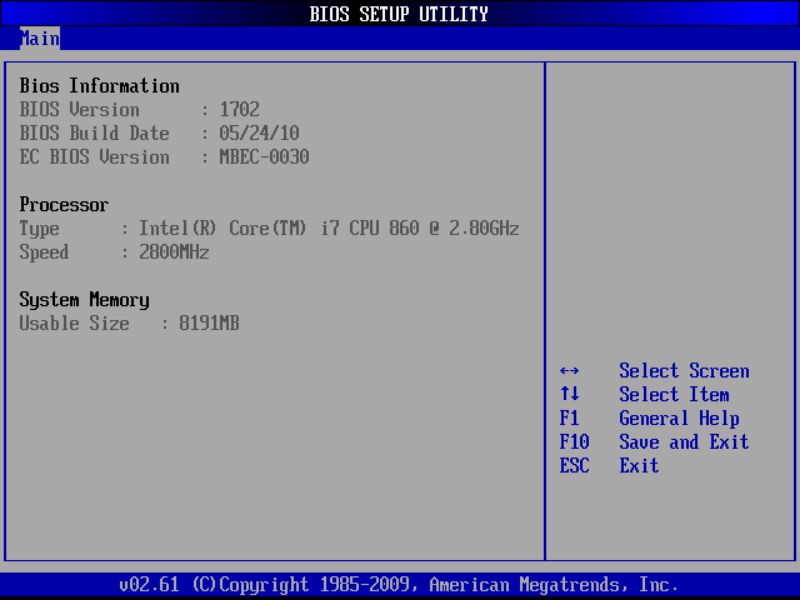Click the Exit help text
Image resolution: width=800 pixels, height=600 pixels.
pos(639,466)
